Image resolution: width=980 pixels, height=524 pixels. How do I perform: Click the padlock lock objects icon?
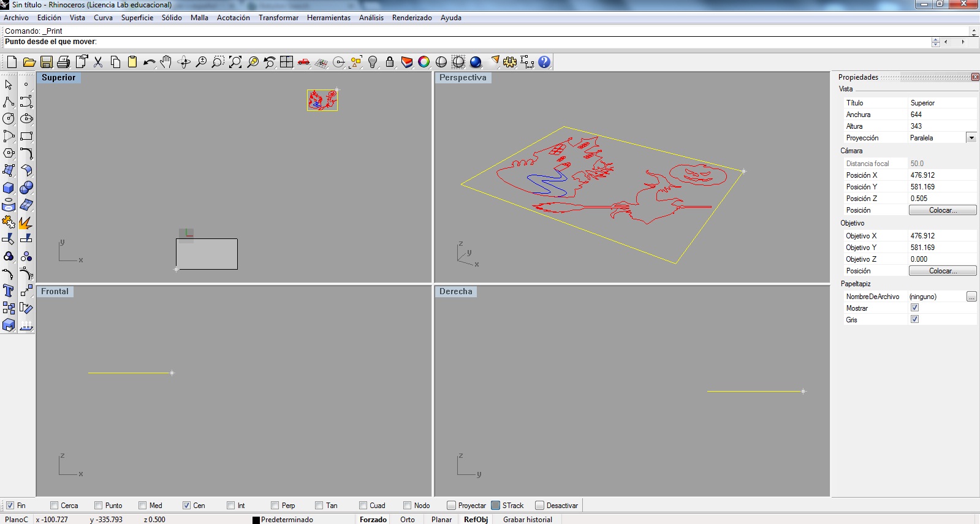pos(390,62)
